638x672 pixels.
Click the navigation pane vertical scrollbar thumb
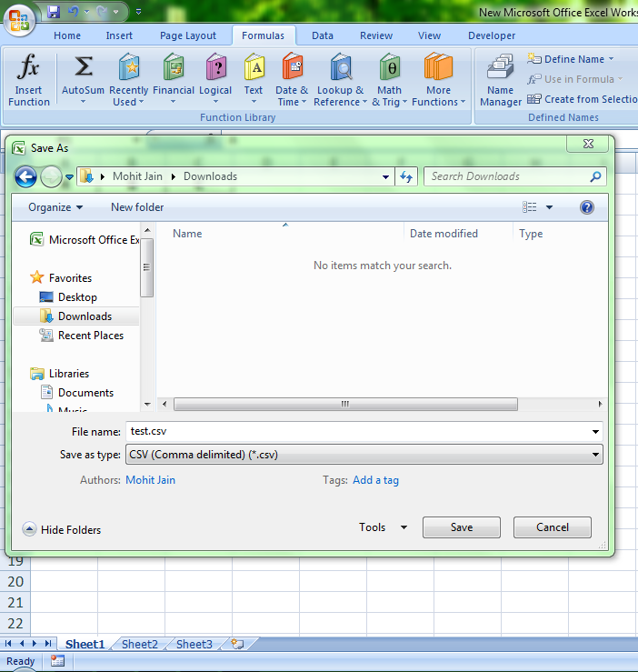coord(147,267)
